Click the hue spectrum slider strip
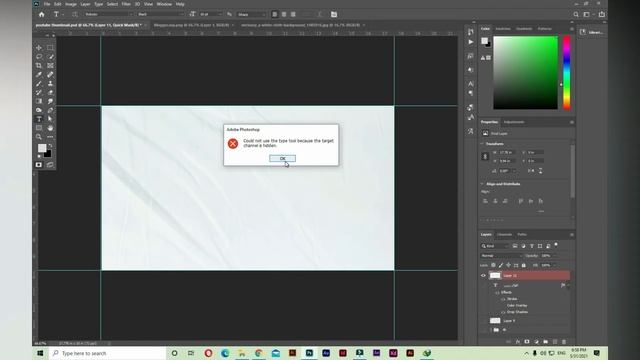This screenshot has width=640, height=360. (x=567, y=73)
